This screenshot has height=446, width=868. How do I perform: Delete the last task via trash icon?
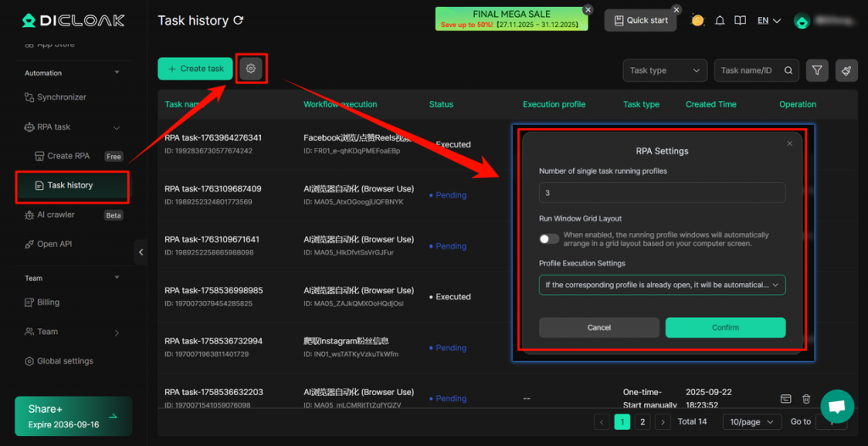tap(806, 399)
